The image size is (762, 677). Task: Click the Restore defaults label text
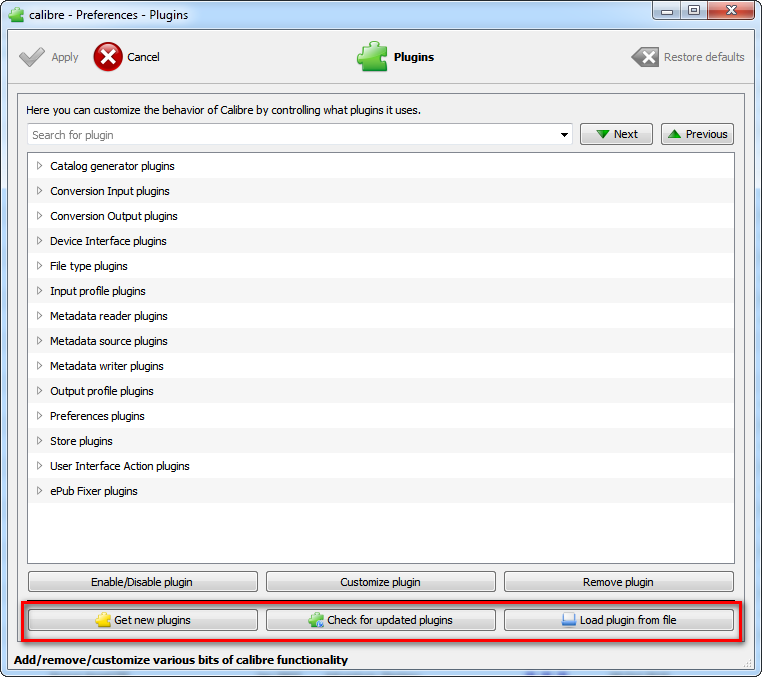704,57
